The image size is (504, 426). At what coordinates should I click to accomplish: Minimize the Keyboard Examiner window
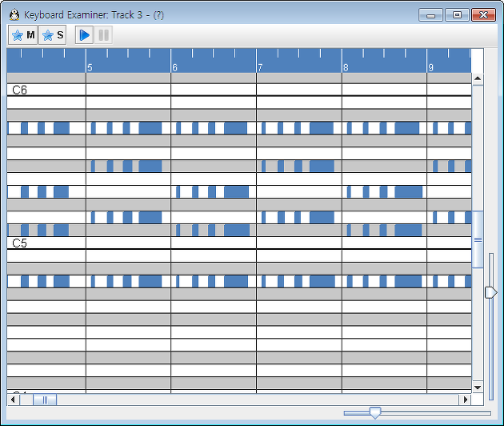tap(430, 15)
